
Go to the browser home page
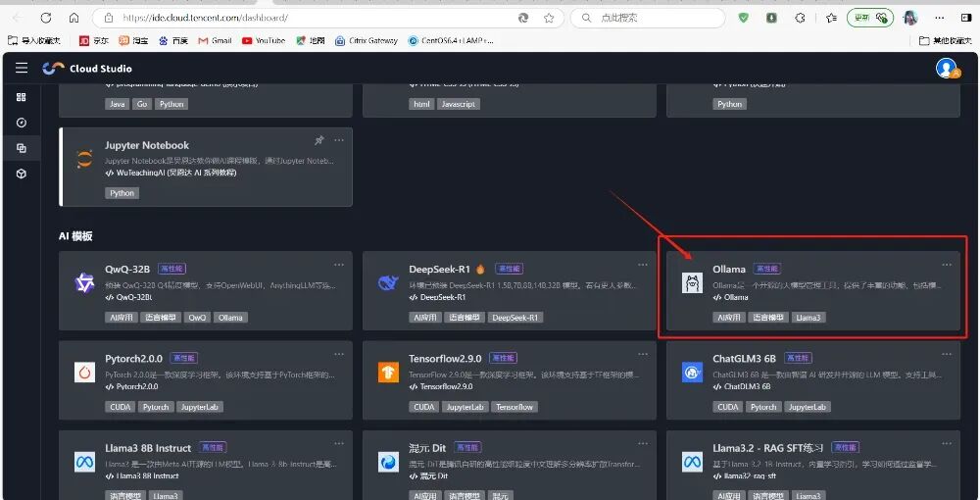pyautogui.click(x=73, y=18)
